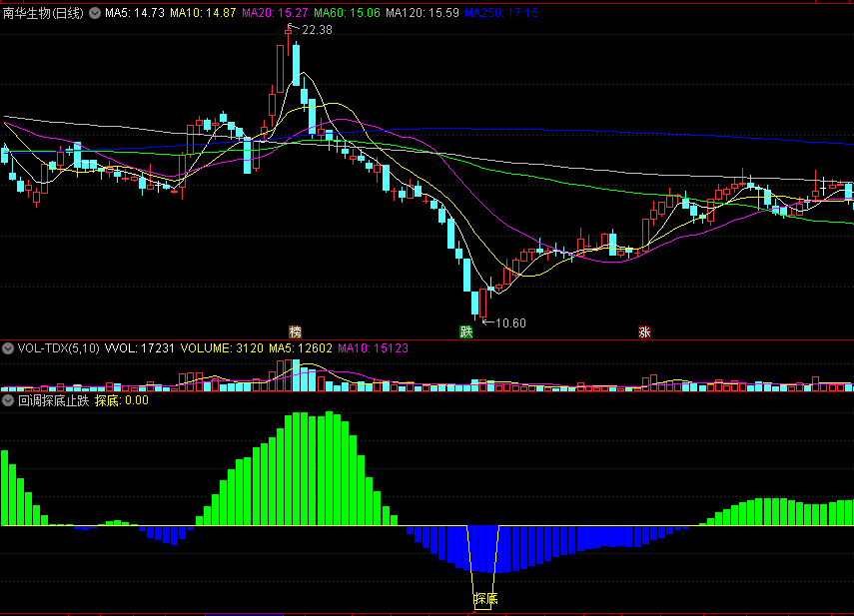Screen dimensions: 854x616
Task: Click the volume MA10: 15123 value
Action: point(374,348)
